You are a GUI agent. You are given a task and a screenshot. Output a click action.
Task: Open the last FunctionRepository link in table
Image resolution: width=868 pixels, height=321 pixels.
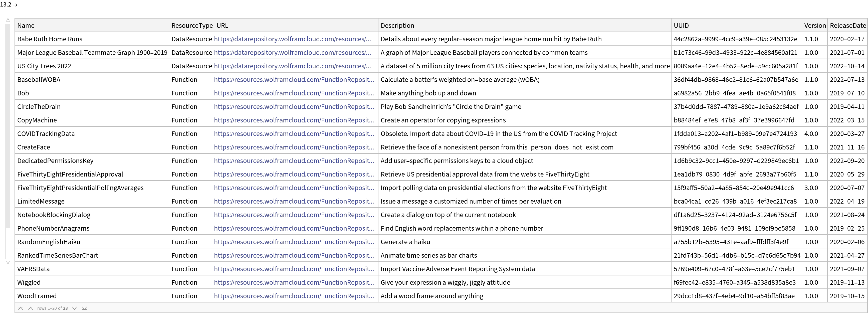pyautogui.click(x=294, y=296)
